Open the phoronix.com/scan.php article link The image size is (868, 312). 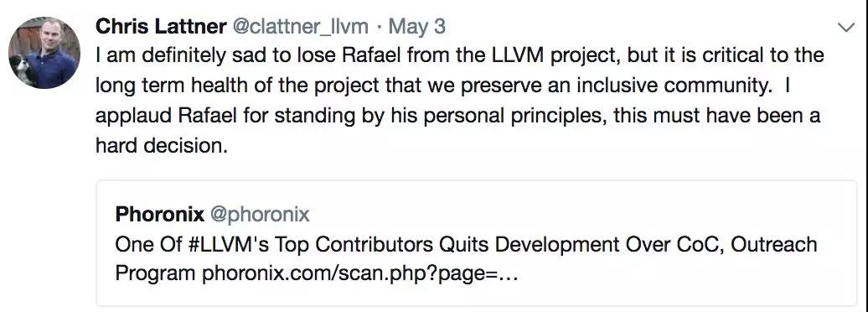tap(359, 273)
